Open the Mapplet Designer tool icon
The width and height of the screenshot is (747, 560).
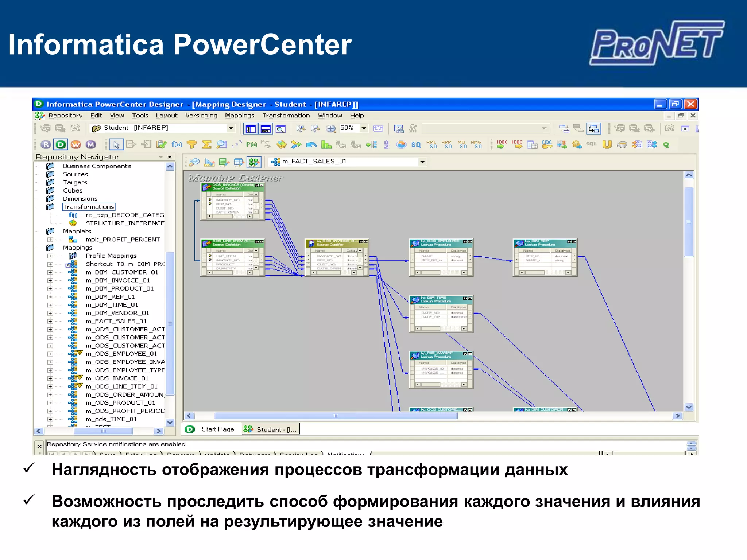click(x=239, y=162)
